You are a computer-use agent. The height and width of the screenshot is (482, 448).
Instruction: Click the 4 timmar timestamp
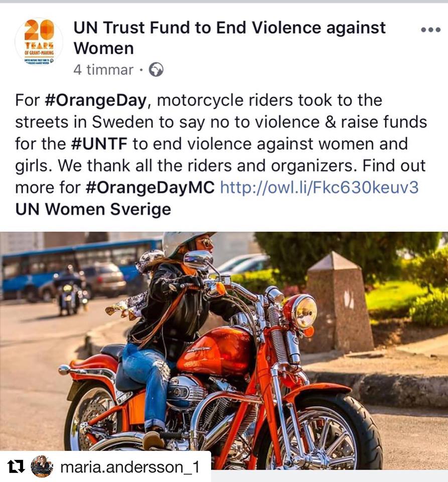(103, 70)
